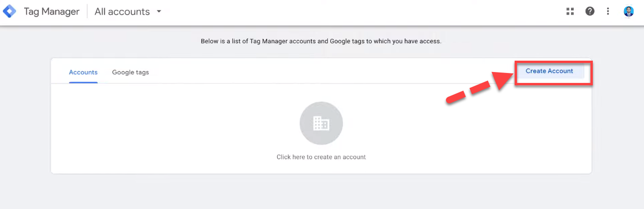The width and height of the screenshot is (644, 209).
Task: Click the Tag Manager diamond logo
Action: [9, 11]
